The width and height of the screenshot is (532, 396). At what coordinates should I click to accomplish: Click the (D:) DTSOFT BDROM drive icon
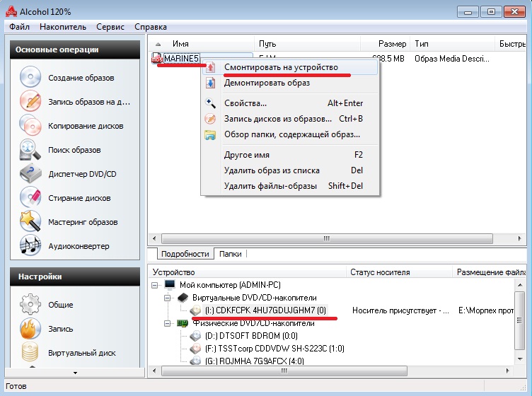(195, 336)
